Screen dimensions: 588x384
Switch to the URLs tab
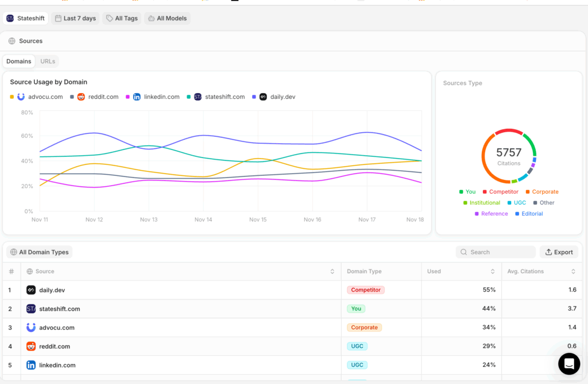click(x=48, y=61)
